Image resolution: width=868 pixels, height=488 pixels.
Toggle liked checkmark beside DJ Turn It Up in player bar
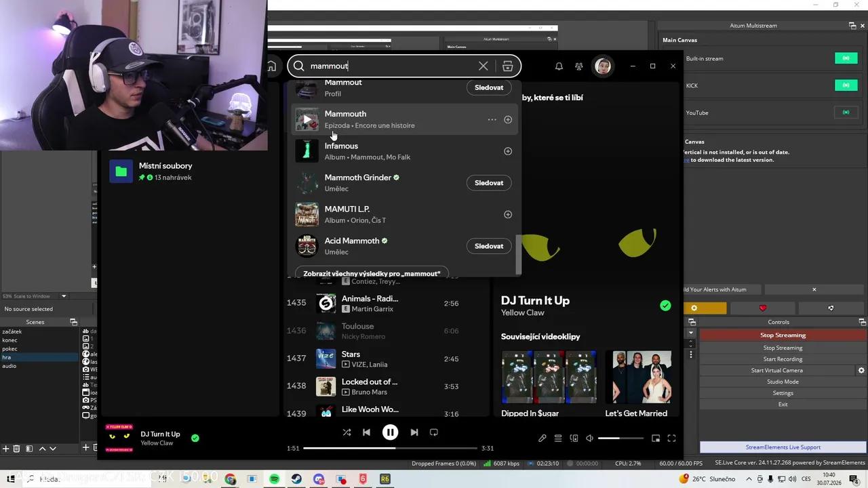click(x=195, y=438)
